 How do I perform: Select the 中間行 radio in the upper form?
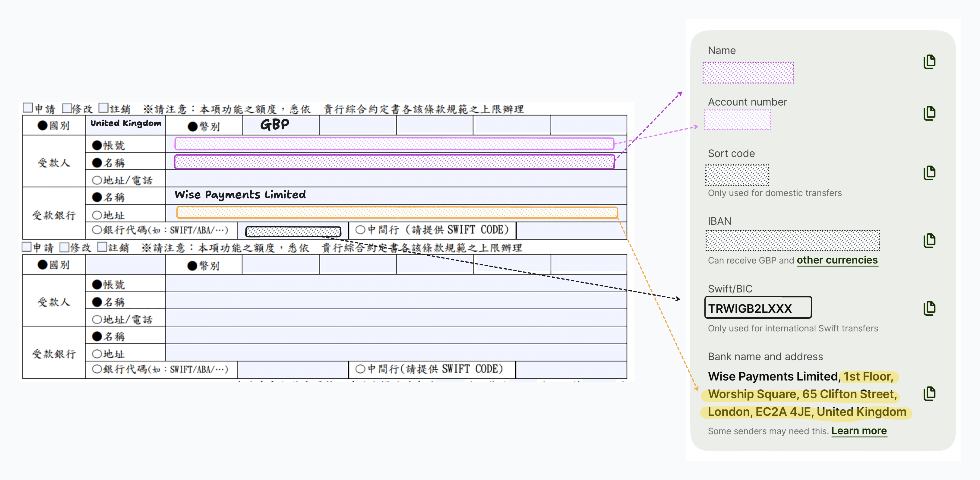360,230
